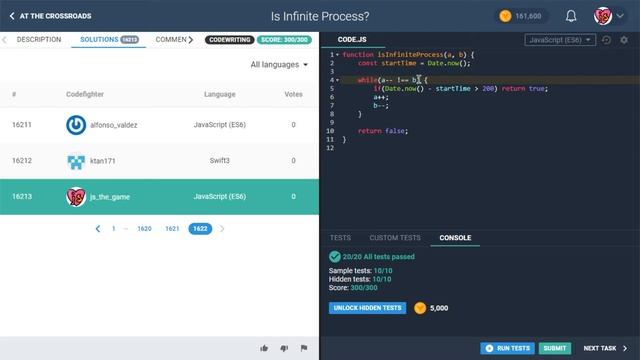Open alfonso_valdez's solution row

[159, 125]
